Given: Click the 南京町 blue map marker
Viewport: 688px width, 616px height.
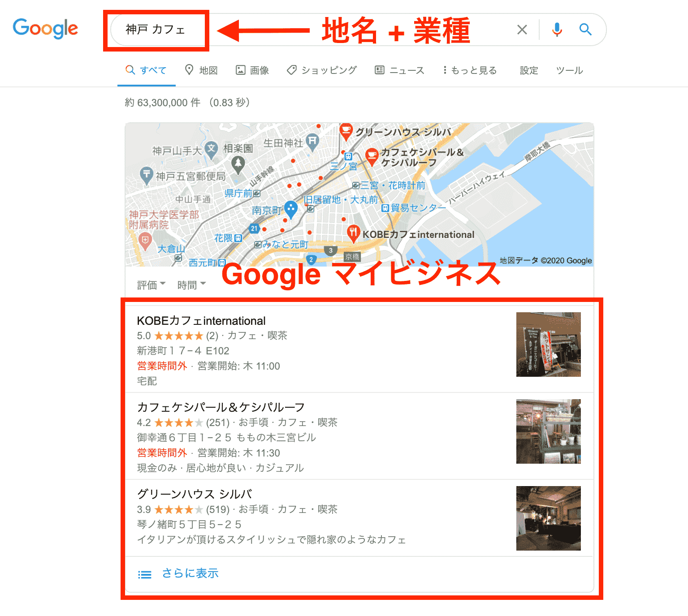Looking at the screenshot, I should 291,209.
